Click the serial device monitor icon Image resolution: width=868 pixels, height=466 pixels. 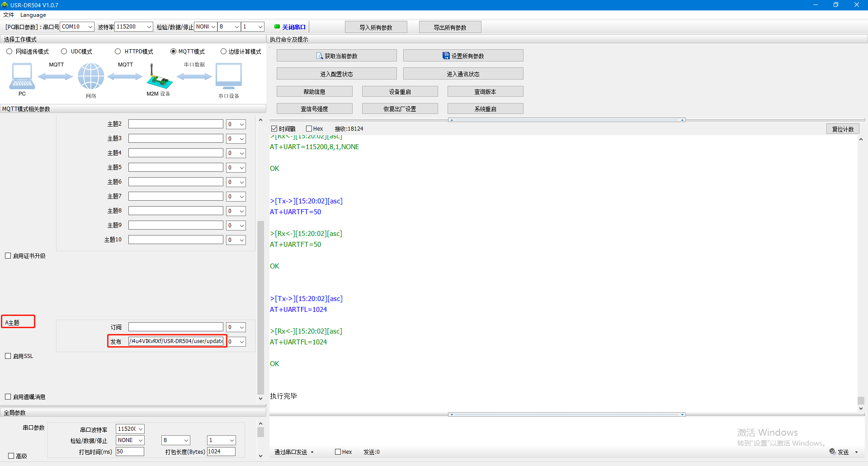click(229, 76)
